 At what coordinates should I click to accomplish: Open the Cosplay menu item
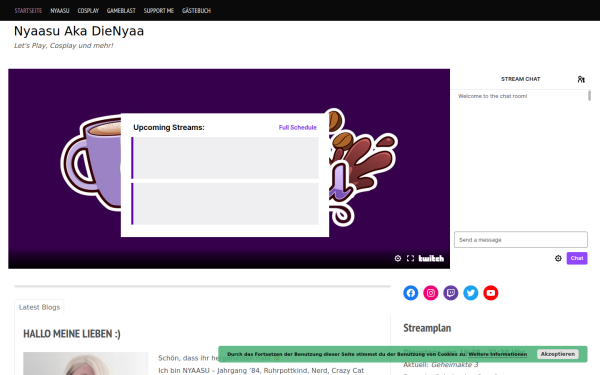(88, 11)
